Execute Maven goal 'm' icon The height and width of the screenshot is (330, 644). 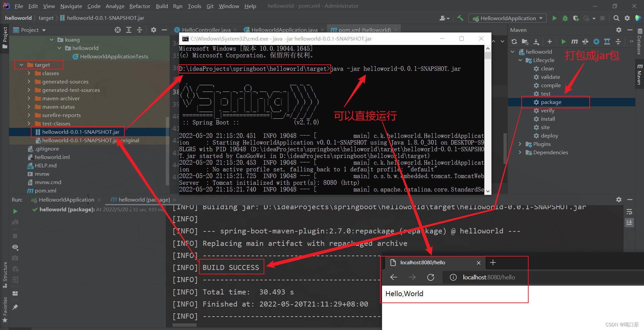click(x=575, y=42)
